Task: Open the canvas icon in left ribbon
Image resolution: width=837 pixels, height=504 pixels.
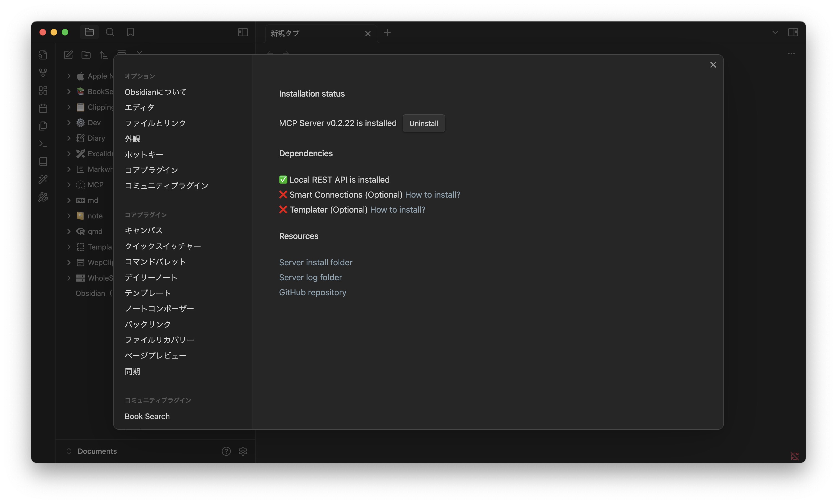Action: tap(43, 90)
